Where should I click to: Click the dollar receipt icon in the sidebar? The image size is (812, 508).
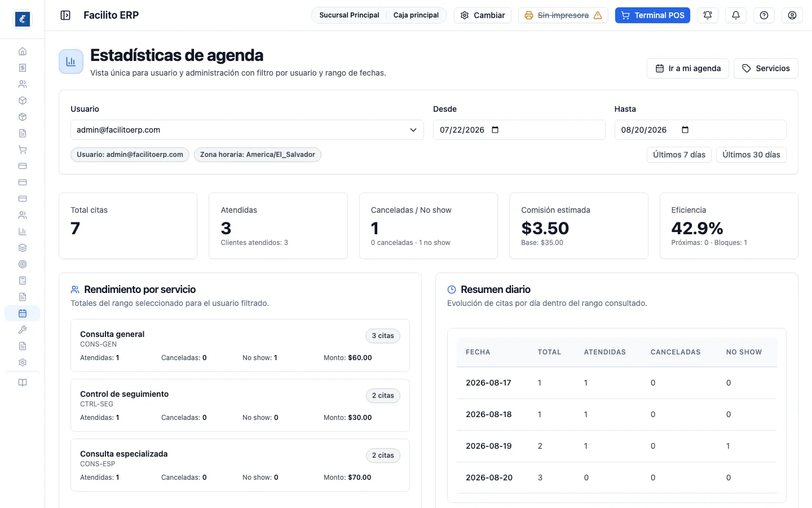[x=23, y=68]
